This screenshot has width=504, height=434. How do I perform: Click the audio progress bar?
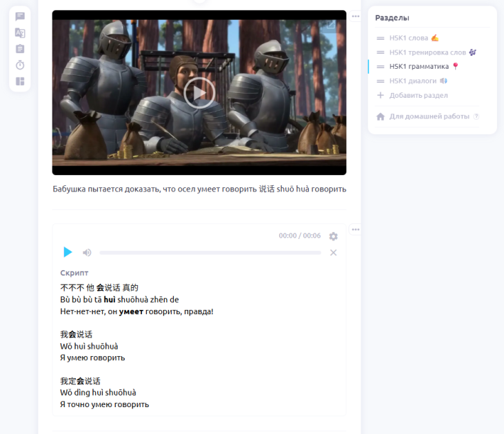tap(210, 253)
